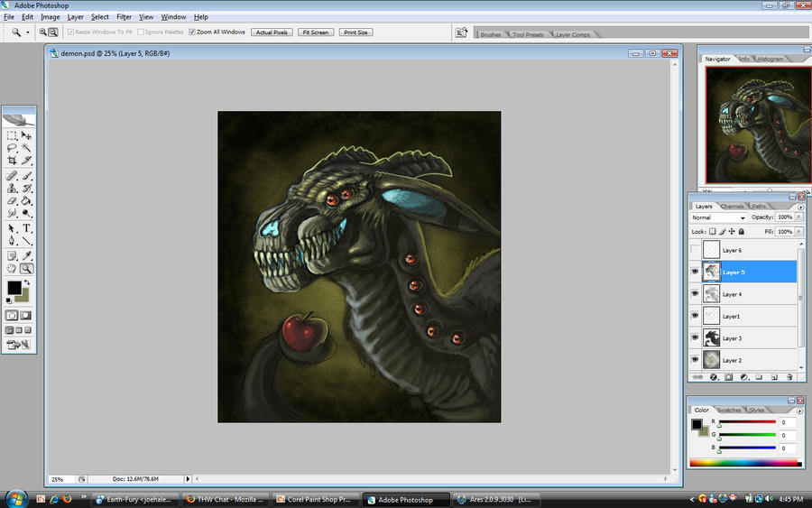Click the color spectrum ramp bar

pos(746,463)
